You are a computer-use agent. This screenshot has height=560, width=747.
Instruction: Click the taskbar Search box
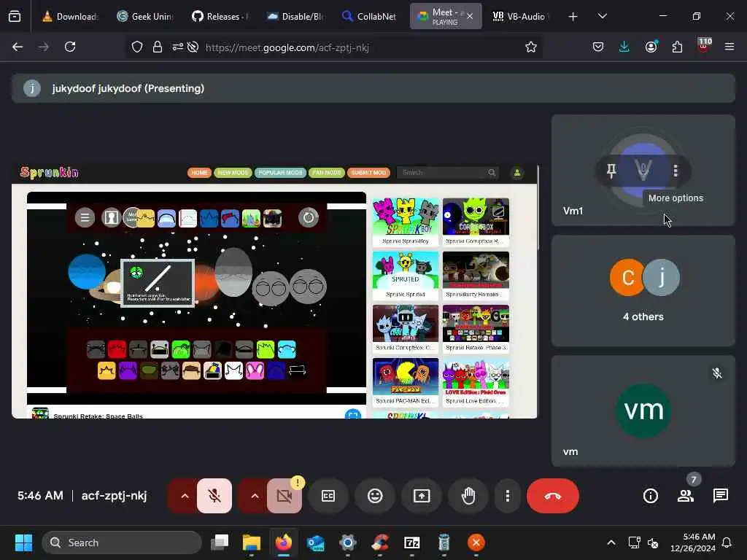coord(122,542)
